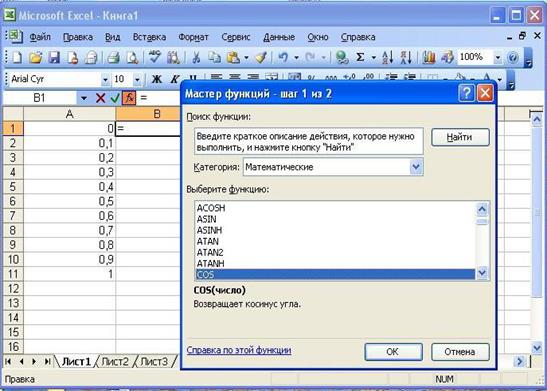Open the Paste options dropdown arrow
This screenshot has width=547, height=391.
[246, 58]
